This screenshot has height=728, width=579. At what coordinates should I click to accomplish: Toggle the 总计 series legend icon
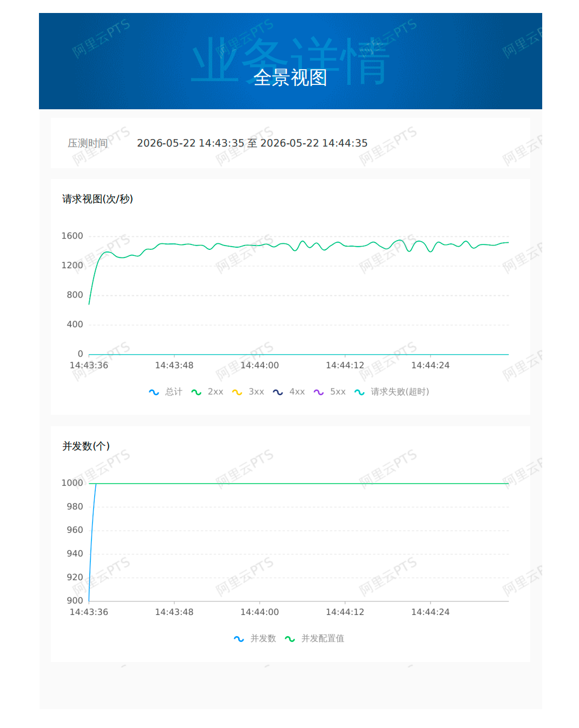pyautogui.click(x=154, y=392)
